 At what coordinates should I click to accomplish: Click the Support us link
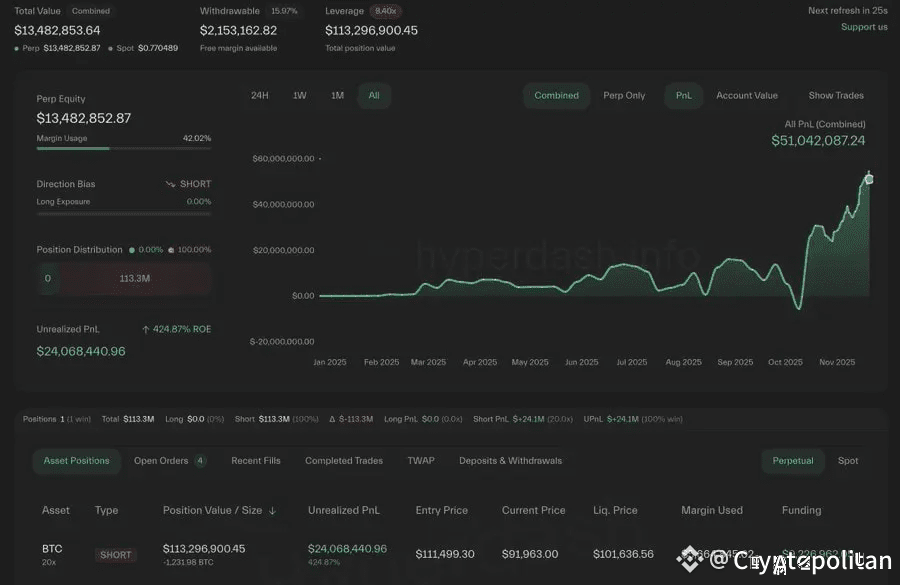[864, 27]
